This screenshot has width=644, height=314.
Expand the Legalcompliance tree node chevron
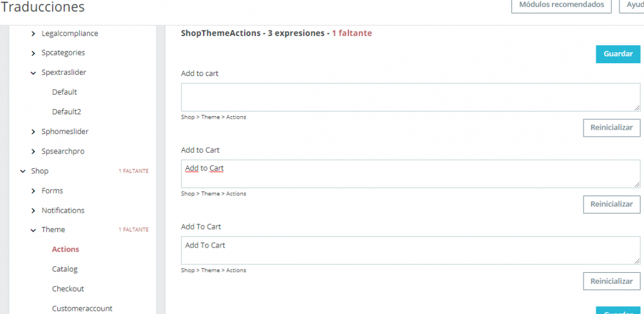coord(33,34)
